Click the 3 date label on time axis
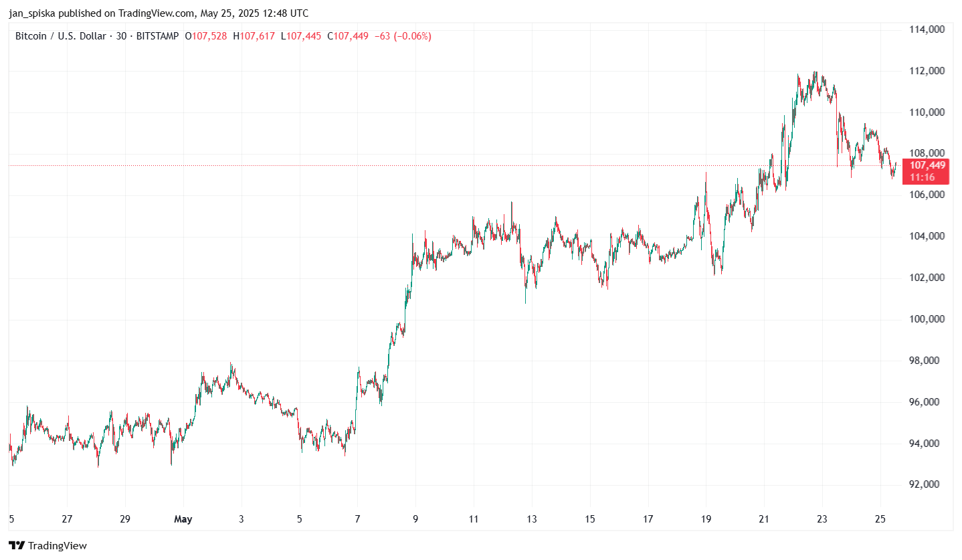 coord(242,519)
